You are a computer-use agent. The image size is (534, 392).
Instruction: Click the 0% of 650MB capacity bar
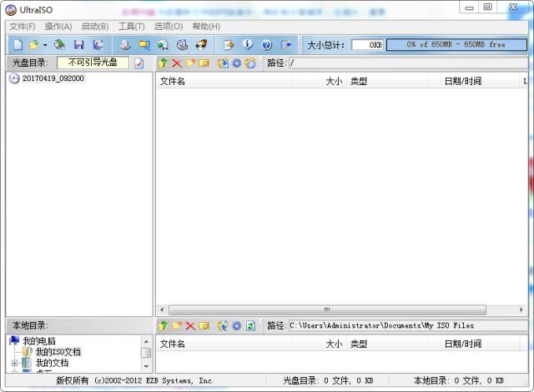[x=456, y=44]
